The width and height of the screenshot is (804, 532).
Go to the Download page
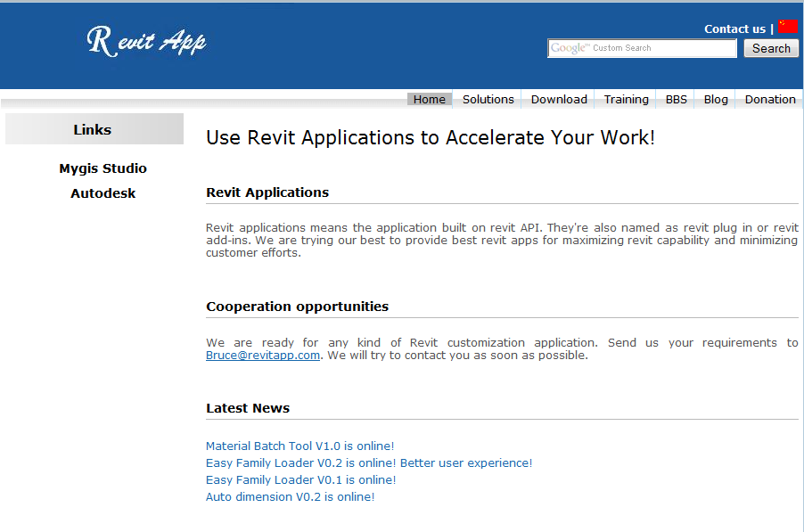[x=559, y=99]
